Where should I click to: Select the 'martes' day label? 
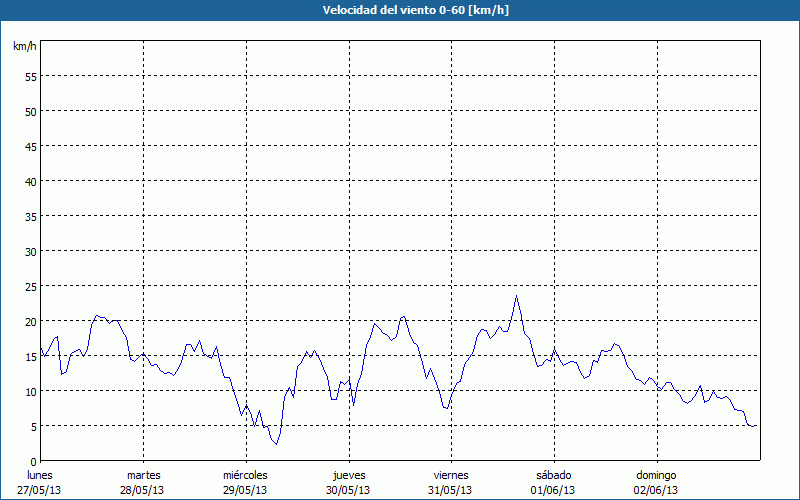[144, 475]
